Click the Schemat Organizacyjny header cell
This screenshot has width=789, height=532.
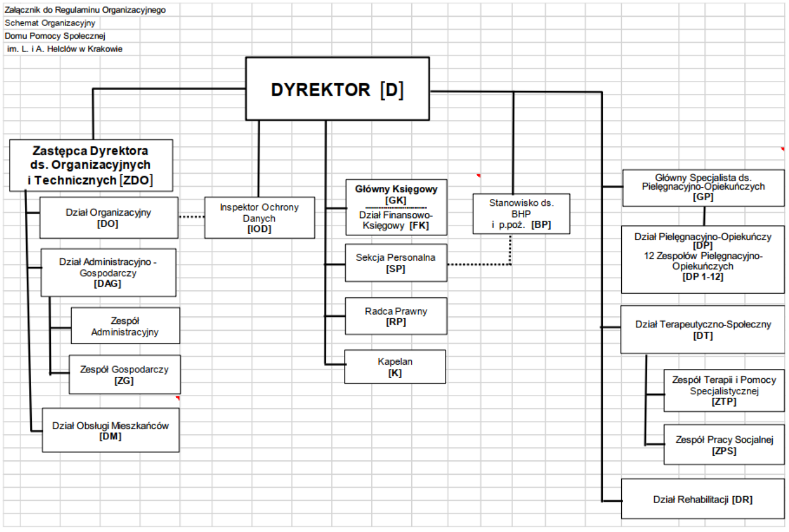(x=50, y=23)
